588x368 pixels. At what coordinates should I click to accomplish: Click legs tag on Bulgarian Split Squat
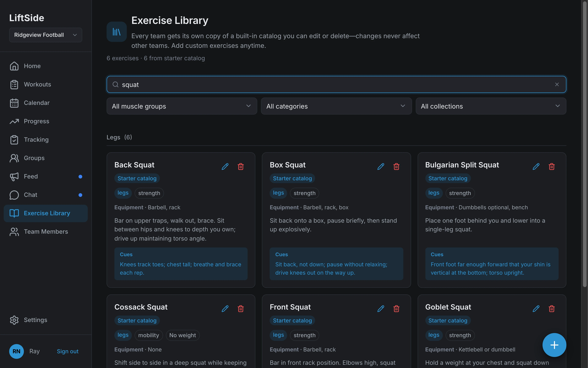[x=434, y=193]
